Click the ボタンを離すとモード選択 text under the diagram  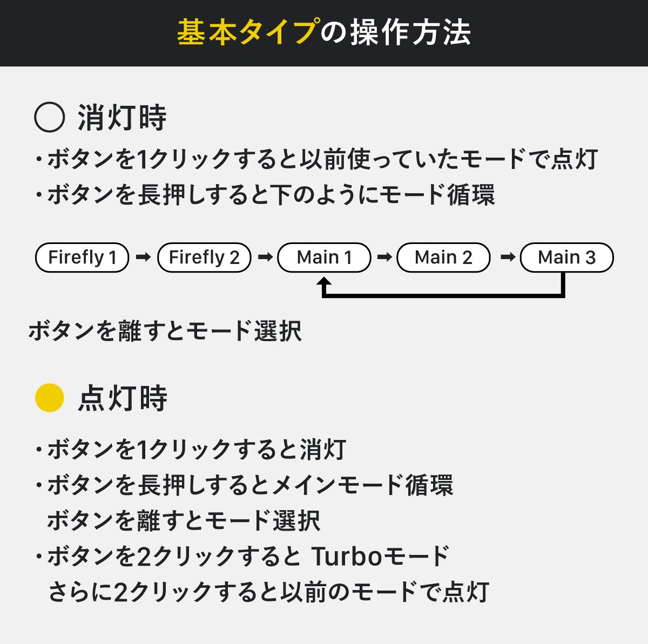[165, 331]
